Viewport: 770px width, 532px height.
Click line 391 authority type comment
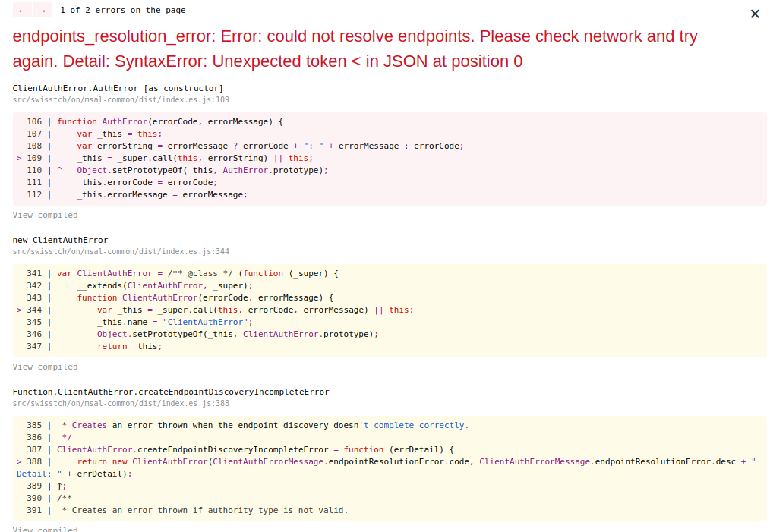(x=205, y=511)
